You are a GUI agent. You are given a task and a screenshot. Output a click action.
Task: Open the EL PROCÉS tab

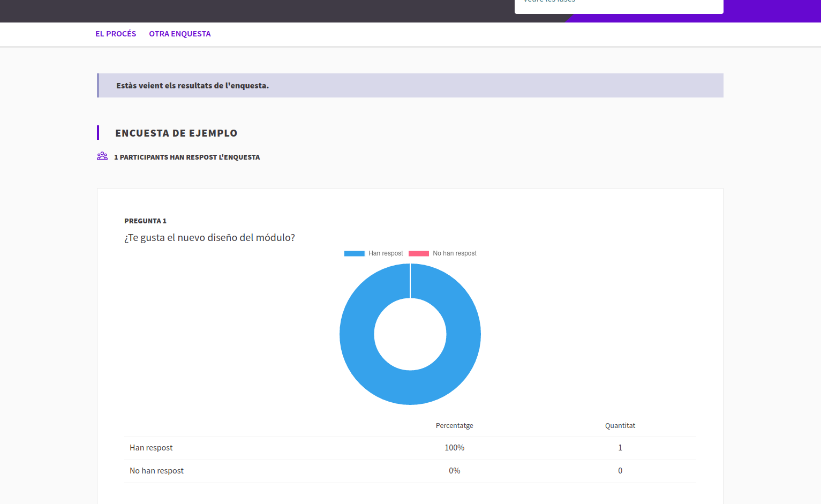[x=116, y=34]
